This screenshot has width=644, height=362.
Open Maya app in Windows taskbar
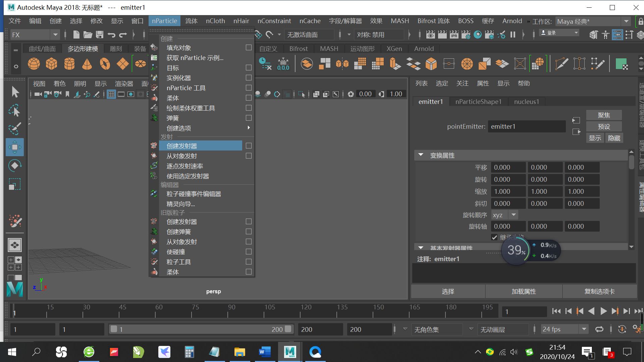click(x=290, y=352)
